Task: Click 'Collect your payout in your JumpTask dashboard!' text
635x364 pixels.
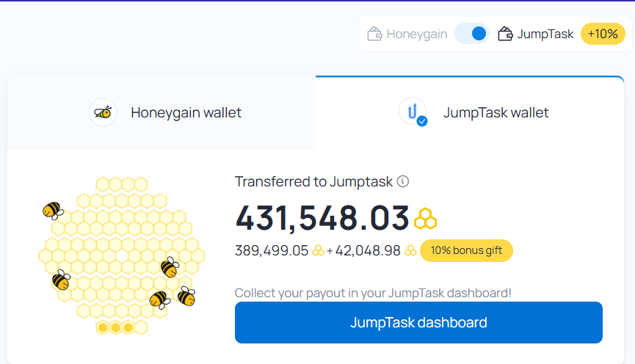Action: tap(373, 293)
